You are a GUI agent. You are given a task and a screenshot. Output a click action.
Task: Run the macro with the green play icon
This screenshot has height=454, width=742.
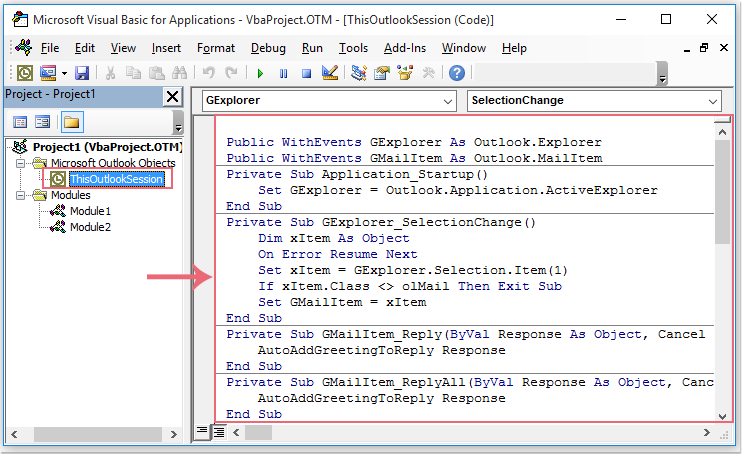click(x=260, y=73)
